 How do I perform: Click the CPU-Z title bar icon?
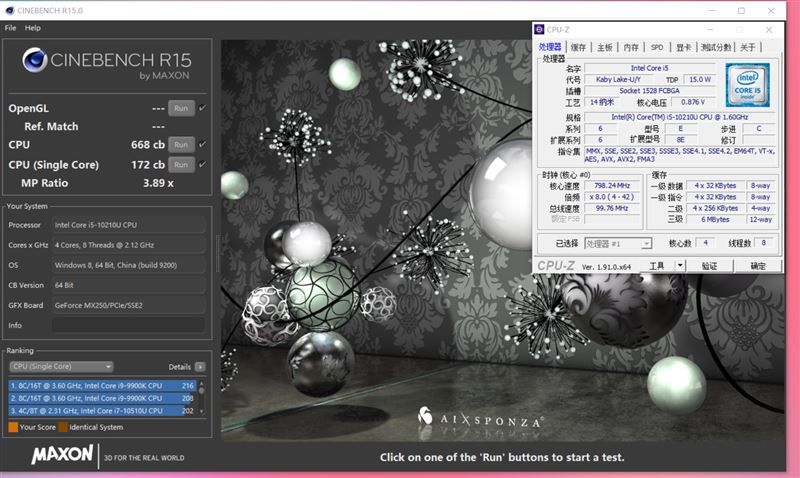coord(539,30)
